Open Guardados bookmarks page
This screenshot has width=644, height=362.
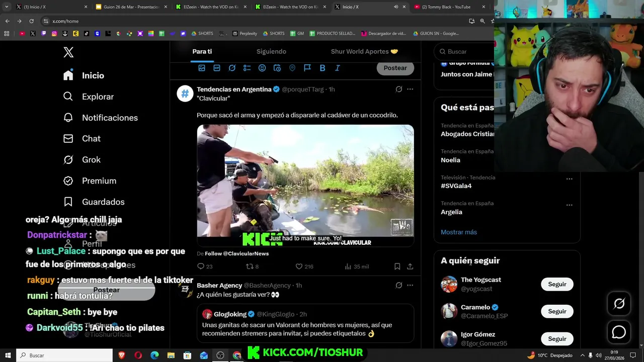tap(94, 202)
